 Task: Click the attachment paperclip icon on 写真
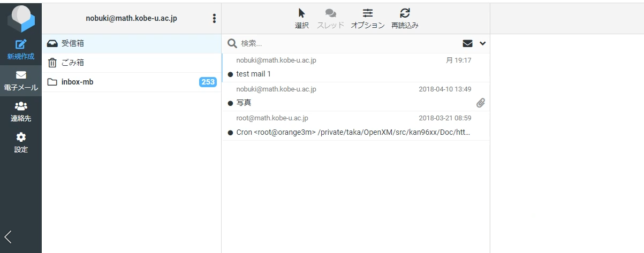click(481, 103)
